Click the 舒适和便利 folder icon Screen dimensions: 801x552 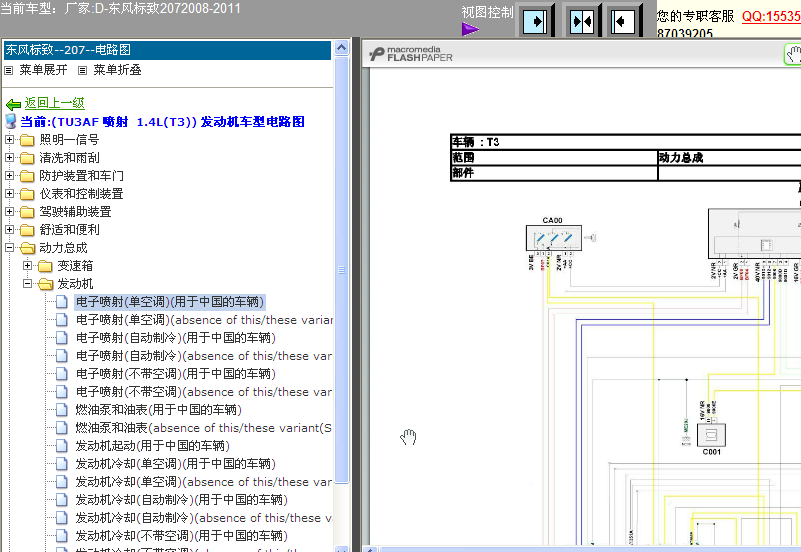coord(27,230)
